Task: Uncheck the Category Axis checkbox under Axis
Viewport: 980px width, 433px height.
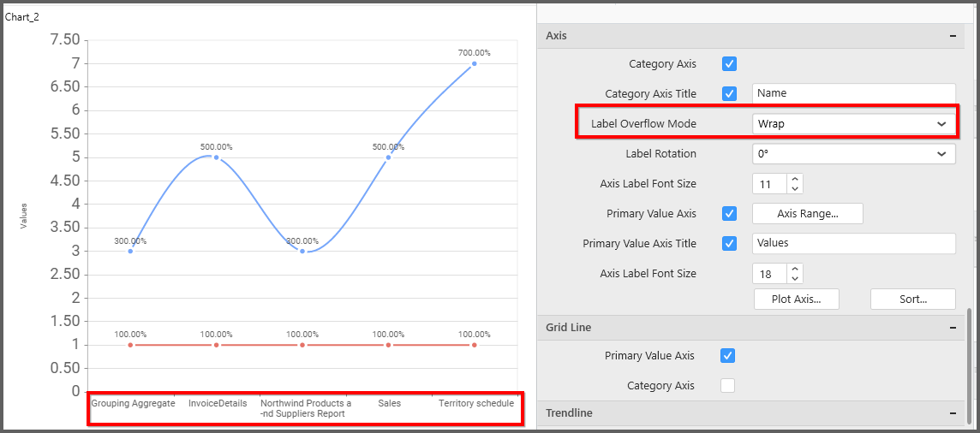Action: pyautogui.click(x=730, y=64)
